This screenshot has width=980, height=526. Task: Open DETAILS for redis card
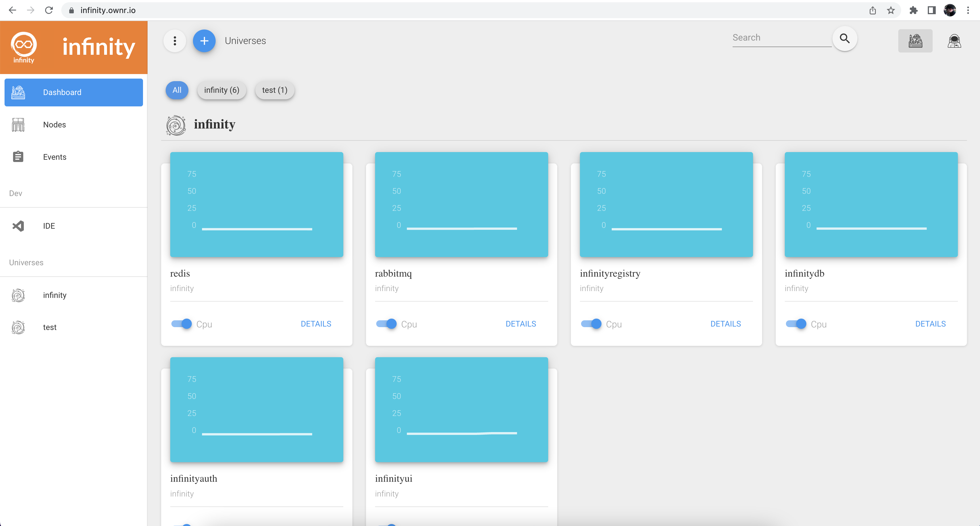tap(316, 324)
